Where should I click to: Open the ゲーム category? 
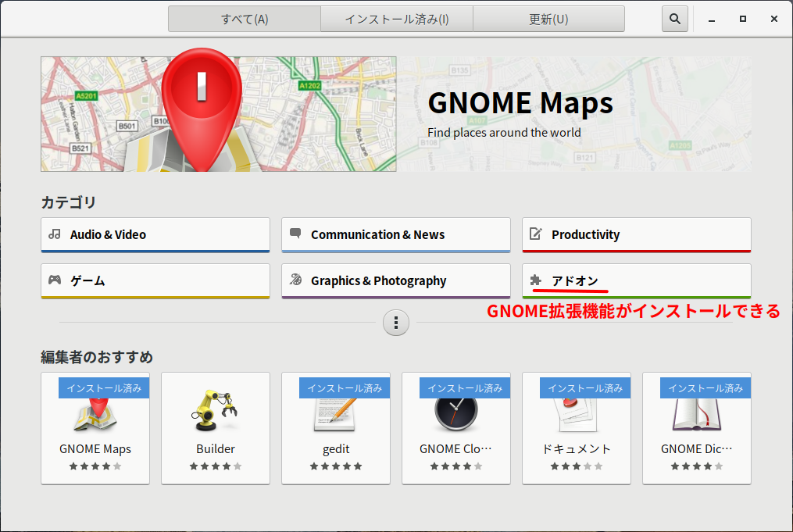(x=155, y=281)
